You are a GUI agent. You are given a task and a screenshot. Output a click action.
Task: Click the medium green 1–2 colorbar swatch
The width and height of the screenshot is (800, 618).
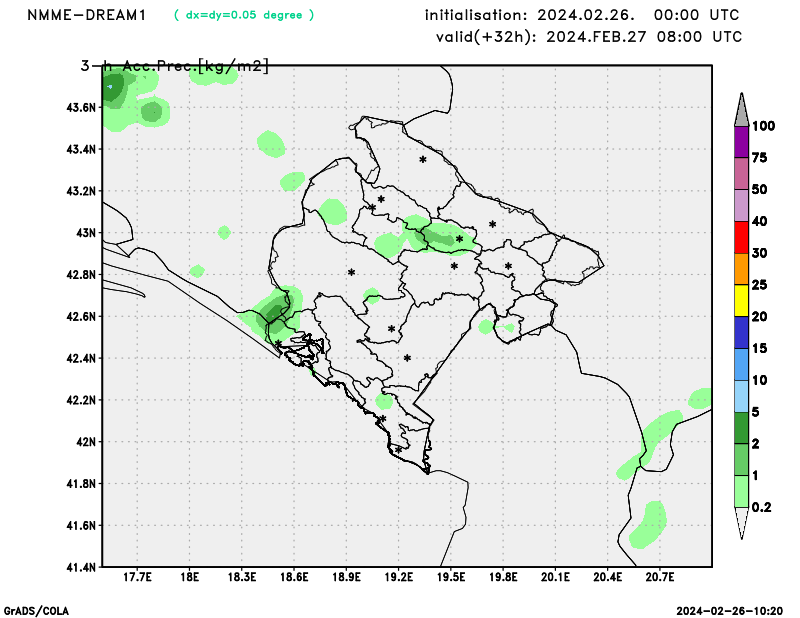pyautogui.click(x=741, y=460)
